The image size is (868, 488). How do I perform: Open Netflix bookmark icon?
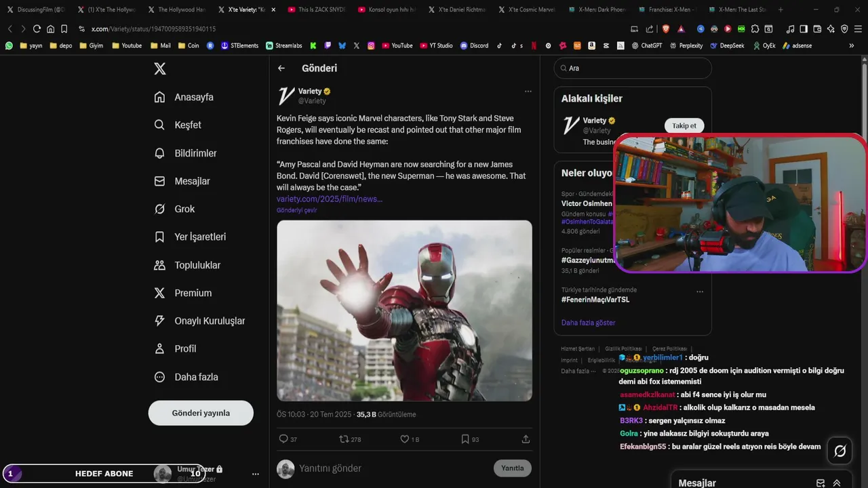(534, 45)
